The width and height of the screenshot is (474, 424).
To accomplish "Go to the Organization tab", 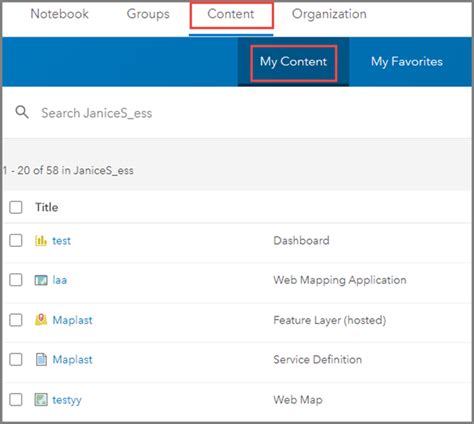I will click(329, 14).
